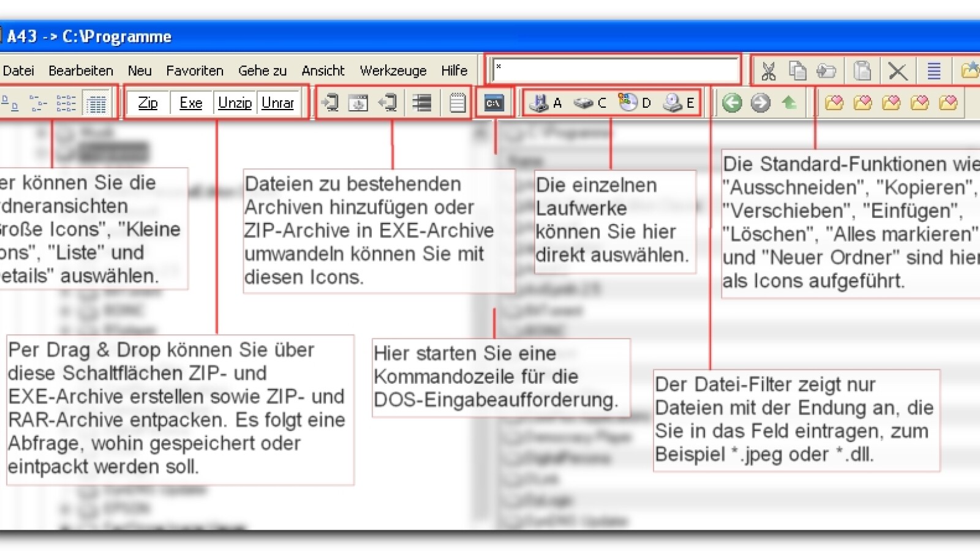Image resolution: width=980 pixels, height=551 pixels.
Task: Open the Gehe zu menu
Action: (262, 71)
